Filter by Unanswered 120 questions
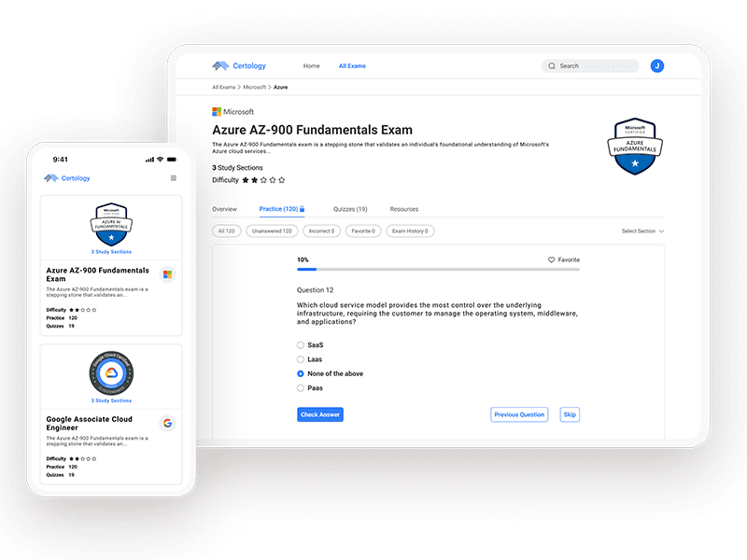Image resolution: width=747 pixels, height=560 pixels. [271, 231]
